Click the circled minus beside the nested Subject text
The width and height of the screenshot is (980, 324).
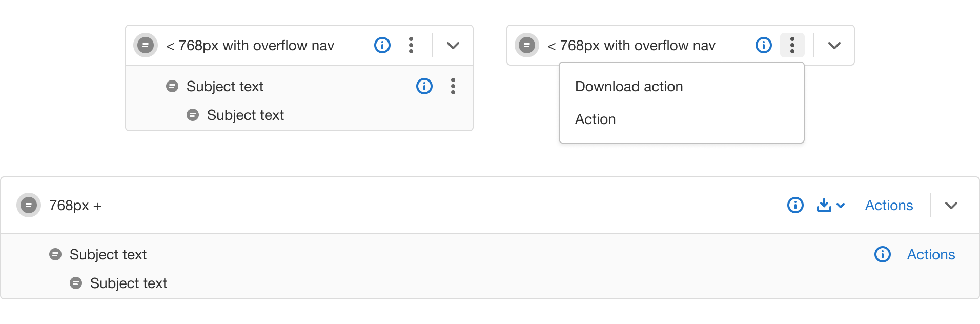[192, 115]
